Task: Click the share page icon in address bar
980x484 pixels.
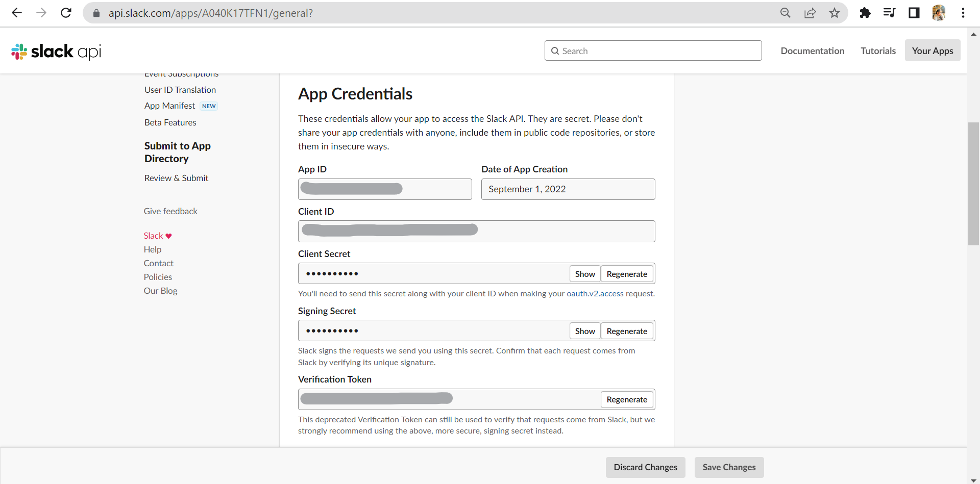Action: tap(810, 13)
